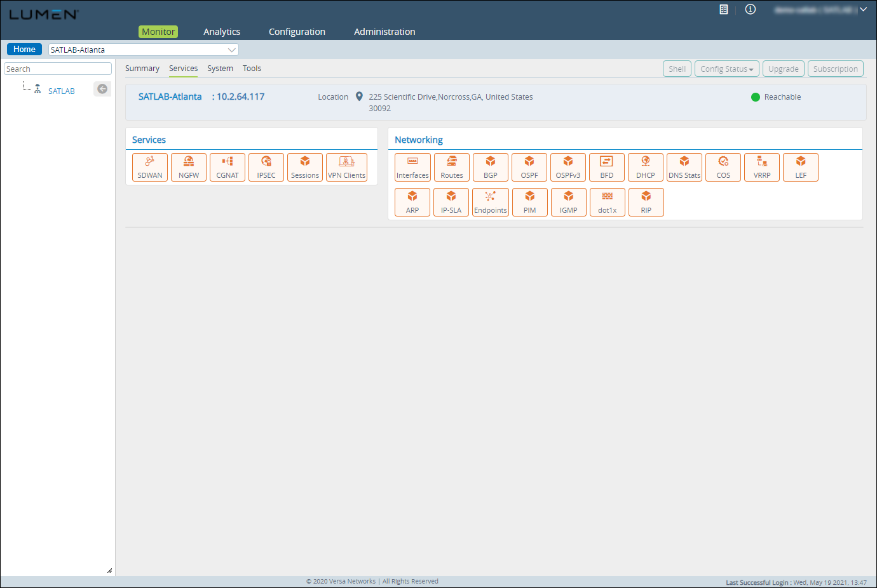Open the CGNAT monitoring icon
This screenshot has width=877, height=588.
227,167
